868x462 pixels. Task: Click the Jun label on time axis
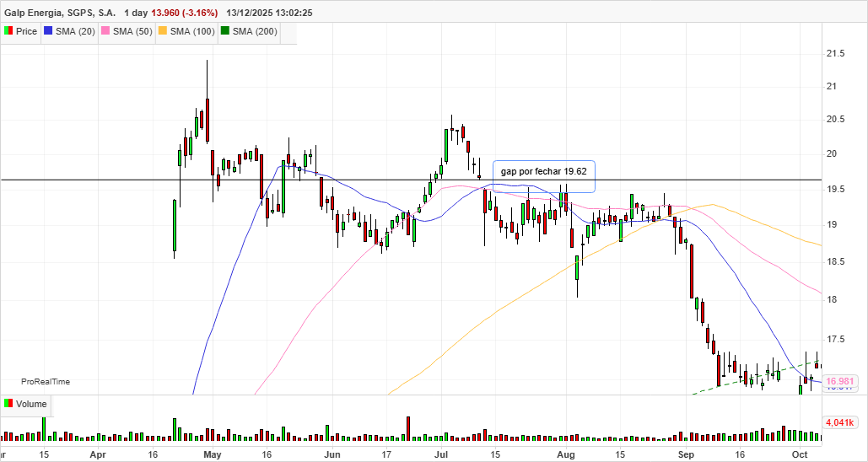click(332, 454)
